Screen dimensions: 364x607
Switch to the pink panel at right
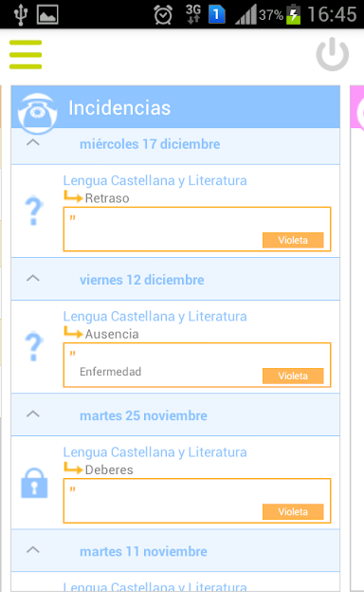[x=357, y=107]
